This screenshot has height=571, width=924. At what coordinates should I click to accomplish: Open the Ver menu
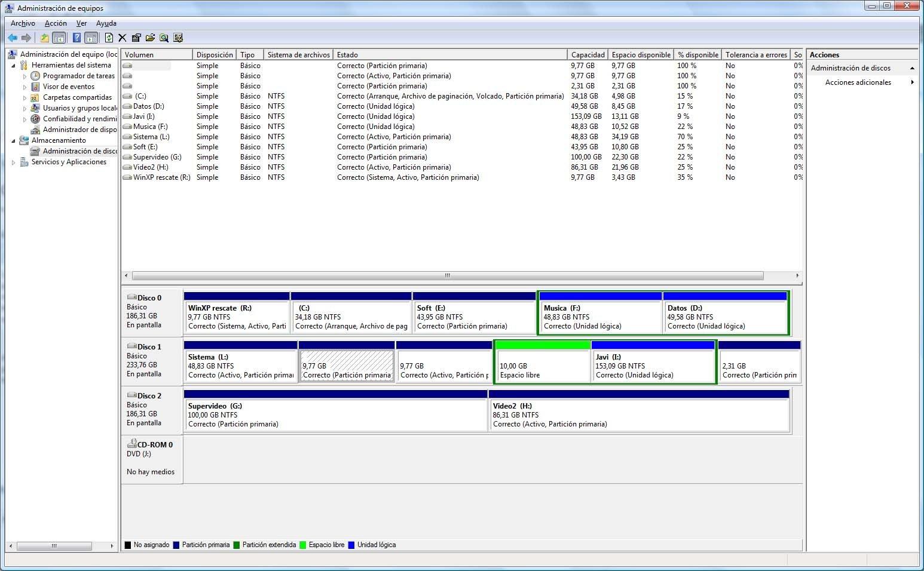[81, 23]
